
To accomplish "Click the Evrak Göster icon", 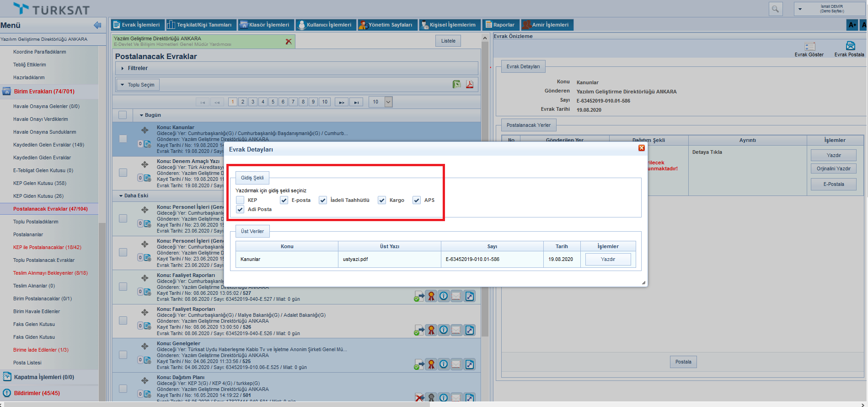I will pos(809,47).
